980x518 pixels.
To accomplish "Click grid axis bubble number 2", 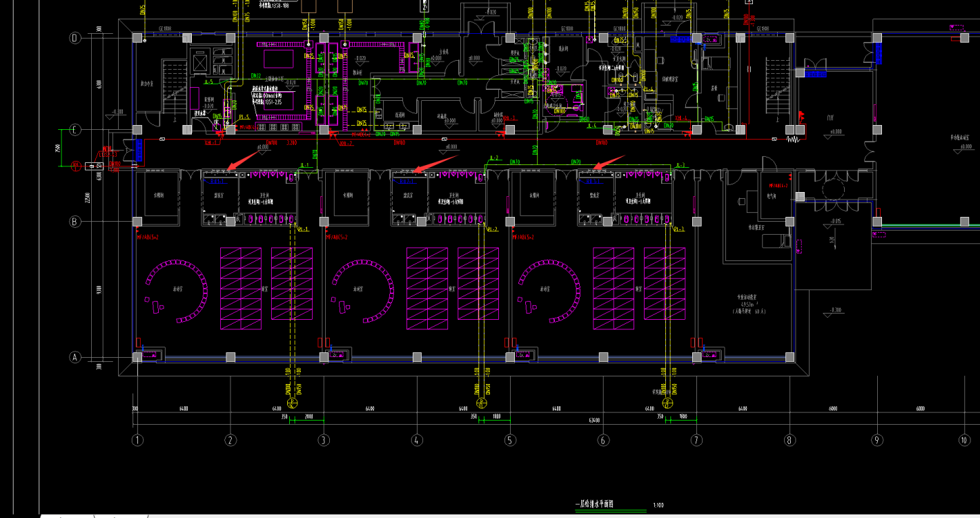I will point(231,440).
